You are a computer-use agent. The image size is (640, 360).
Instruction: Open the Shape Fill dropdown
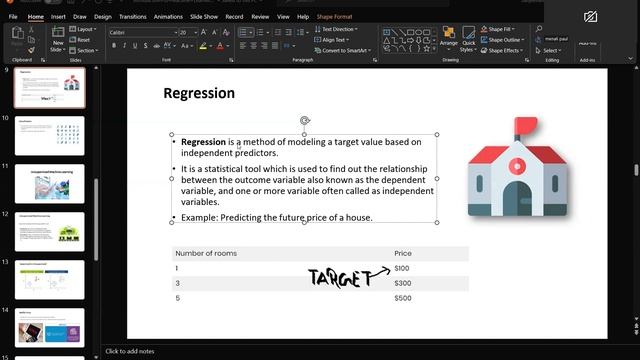(x=498, y=29)
